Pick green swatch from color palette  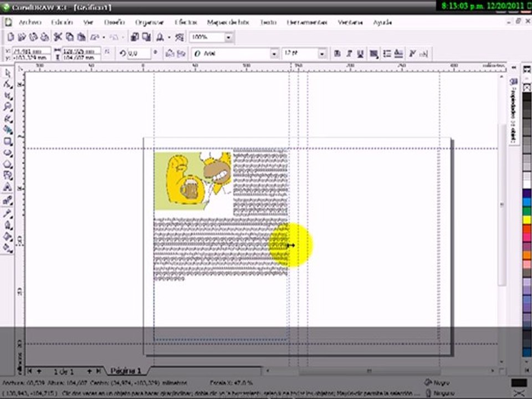pos(526,211)
